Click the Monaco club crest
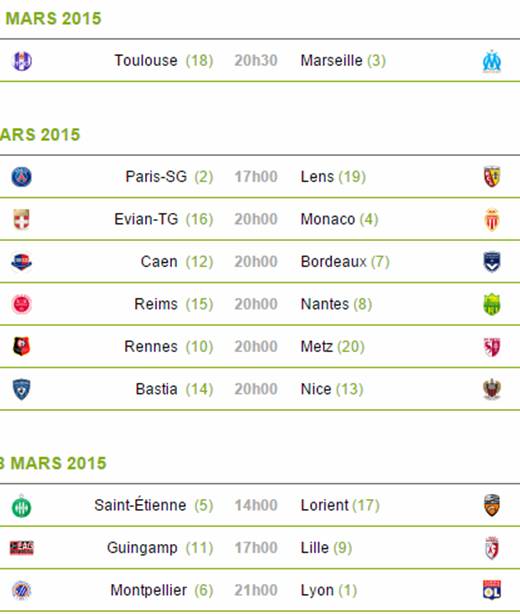The height and width of the screenshot is (614, 520). 492,220
